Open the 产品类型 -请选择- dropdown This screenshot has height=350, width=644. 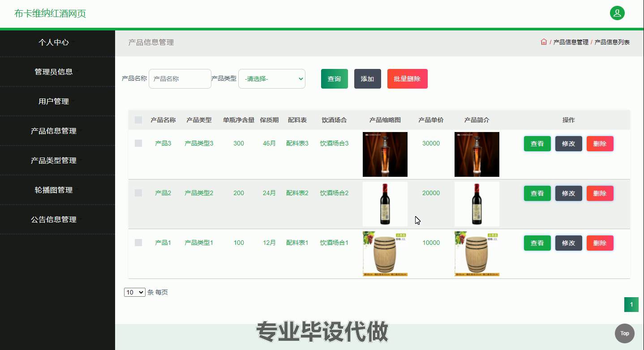(x=272, y=79)
